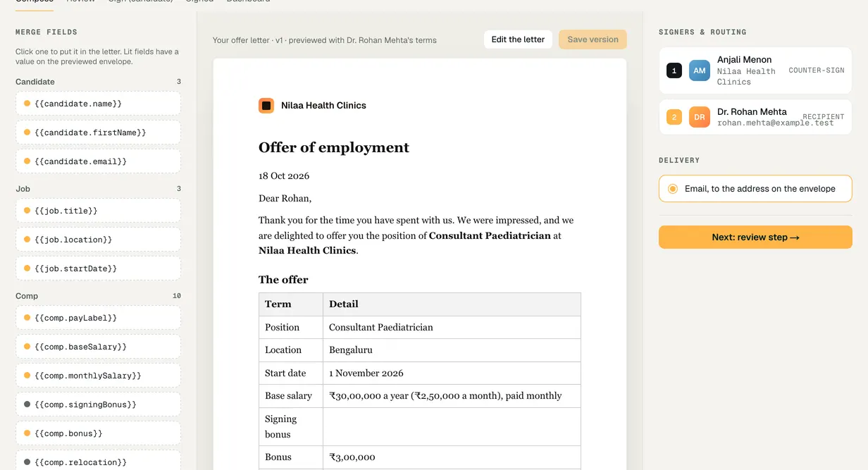Click routing order badge 2

[x=674, y=117]
